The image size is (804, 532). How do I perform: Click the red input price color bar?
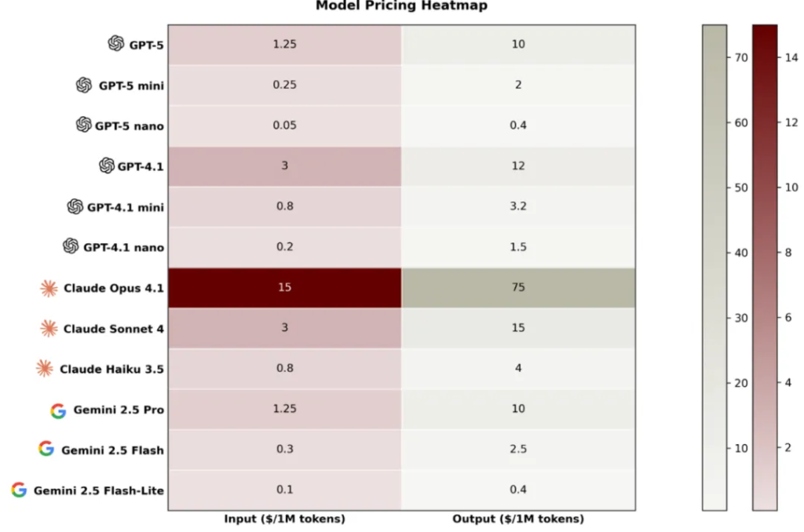point(764,267)
